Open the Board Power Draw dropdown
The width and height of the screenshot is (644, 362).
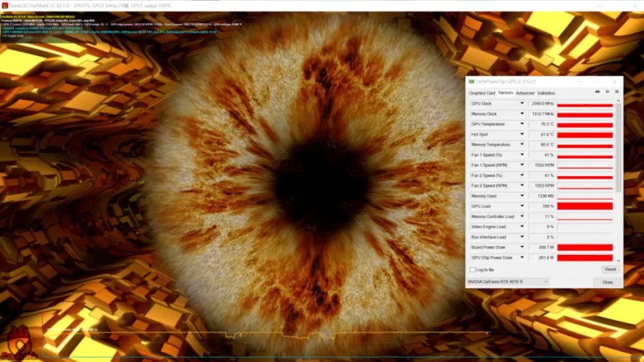(x=522, y=247)
